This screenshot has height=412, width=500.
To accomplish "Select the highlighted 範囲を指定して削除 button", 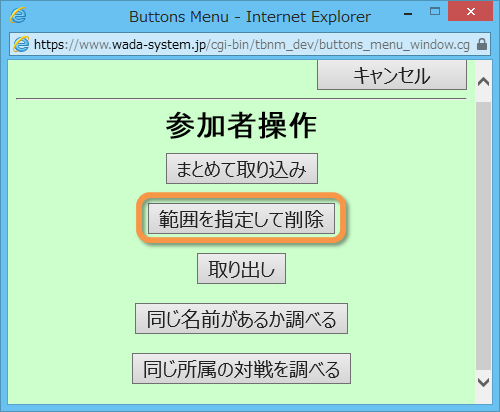I will tap(241, 219).
